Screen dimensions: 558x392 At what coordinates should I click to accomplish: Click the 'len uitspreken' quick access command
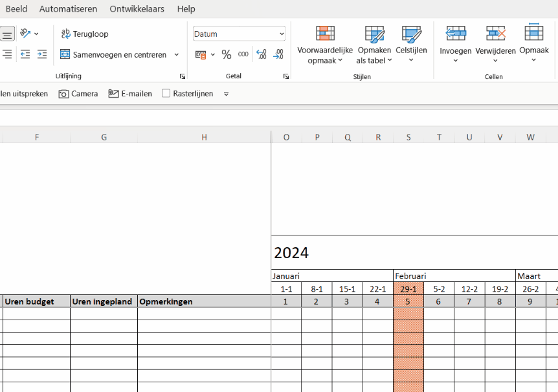24,94
